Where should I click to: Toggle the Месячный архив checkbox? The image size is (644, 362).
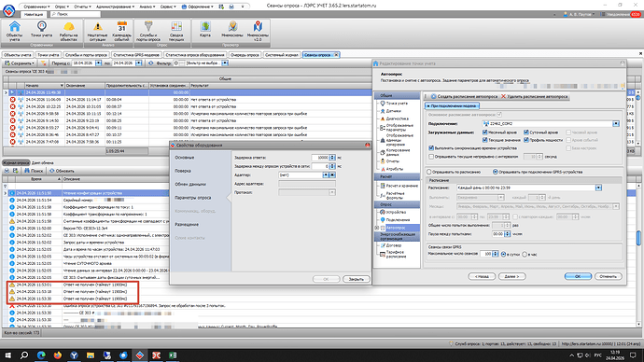tap(485, 132)
